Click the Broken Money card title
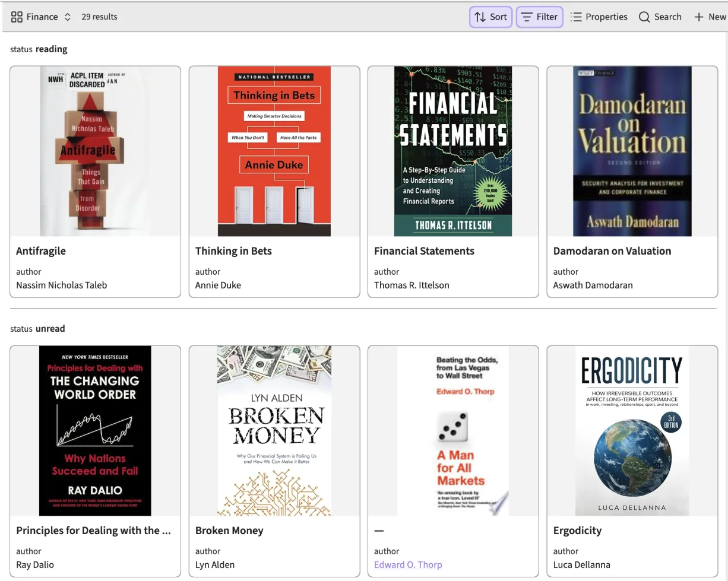Image resolution: width=728 pixels, height=581 pixels. (229, 531)
